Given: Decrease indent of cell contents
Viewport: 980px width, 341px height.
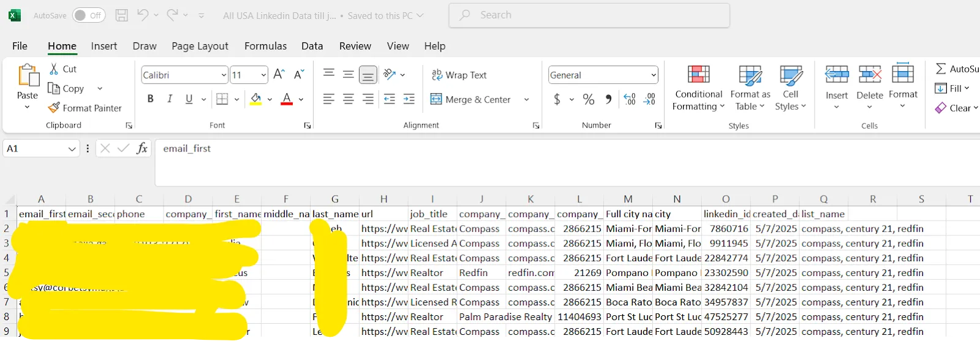Looking at the screenshot, I should tap(390, 99).
